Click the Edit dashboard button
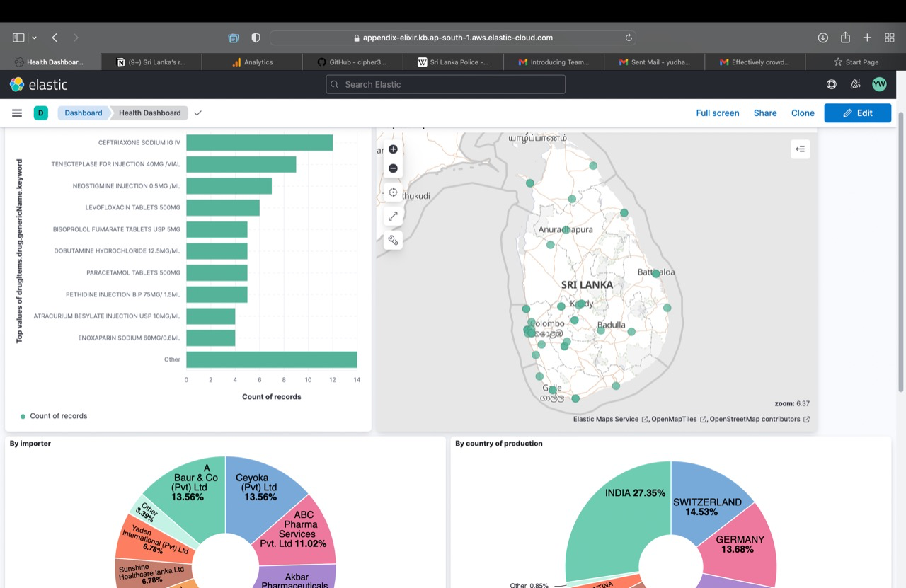Screen dimensions: 906x588 (x=857, y=113)
